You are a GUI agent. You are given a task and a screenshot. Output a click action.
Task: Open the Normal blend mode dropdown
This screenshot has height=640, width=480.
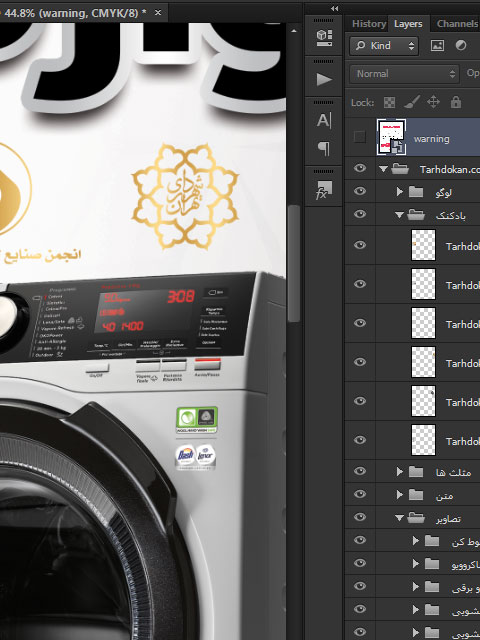pyautogui.click(x=404, y=74)
